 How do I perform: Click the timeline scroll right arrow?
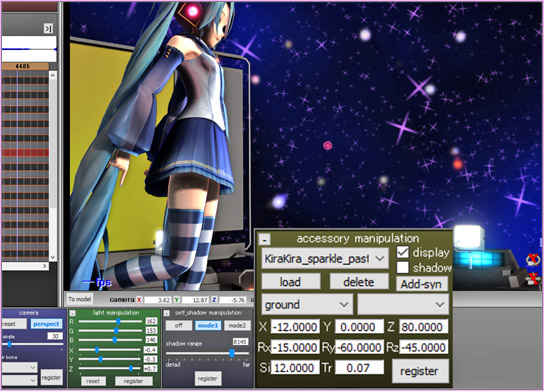point(45,266)
